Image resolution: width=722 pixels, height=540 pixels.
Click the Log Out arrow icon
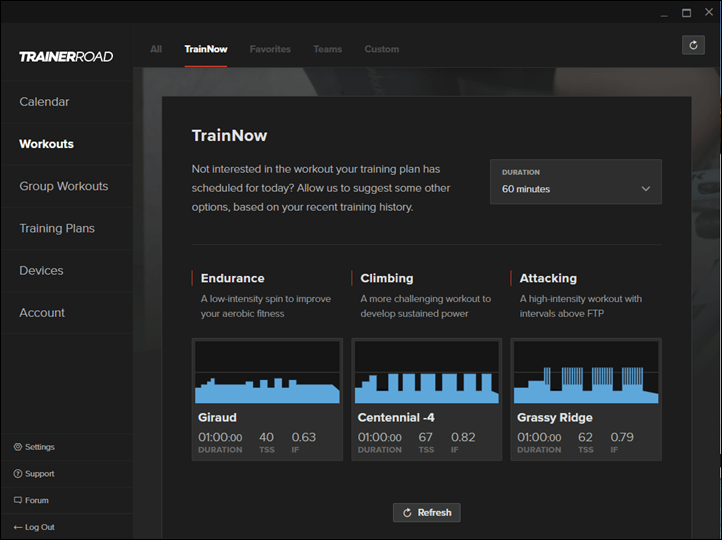point(18,527)
